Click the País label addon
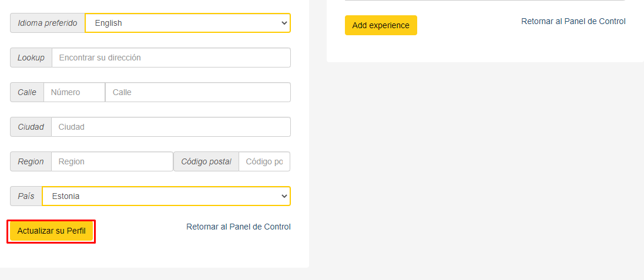Viewport: 644px width, 280px height. 26,196
